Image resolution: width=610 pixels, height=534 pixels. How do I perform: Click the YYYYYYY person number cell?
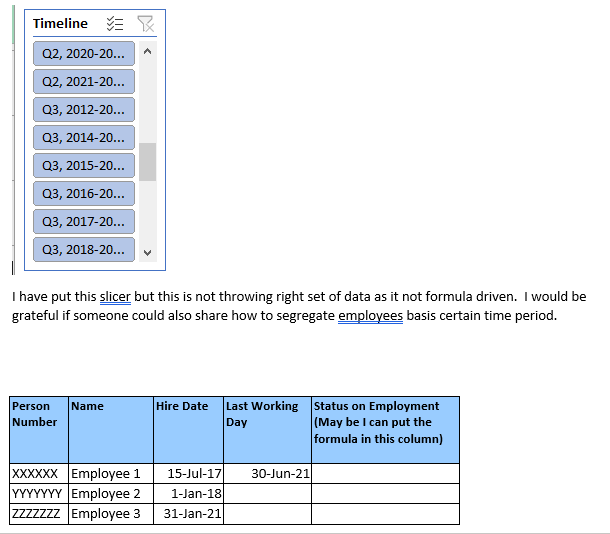click(x=39, y=494)
